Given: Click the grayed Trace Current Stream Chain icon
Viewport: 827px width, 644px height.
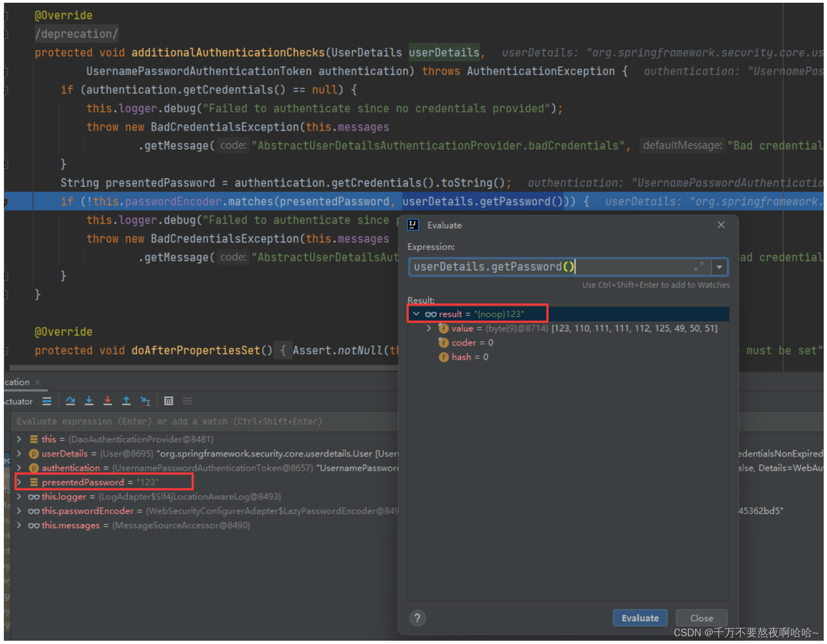Looking at the screenshot, I should [x=187, y=401].
